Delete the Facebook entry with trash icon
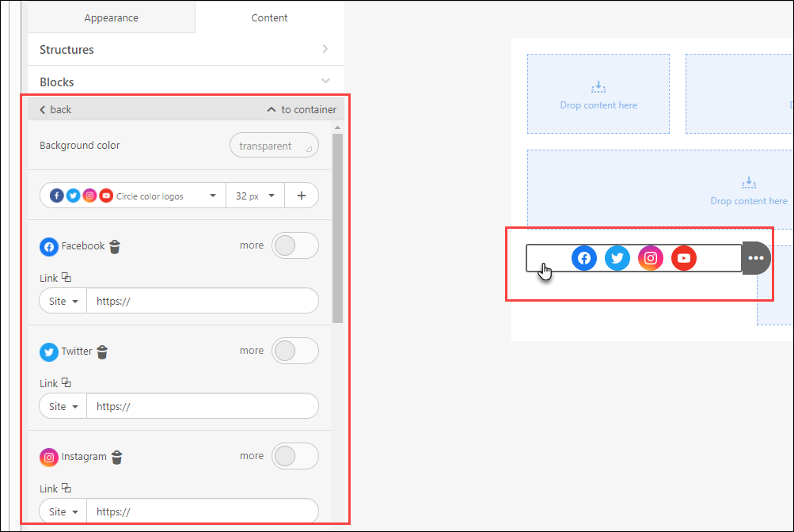Screen dimensions: 794x532 [115, 246]
